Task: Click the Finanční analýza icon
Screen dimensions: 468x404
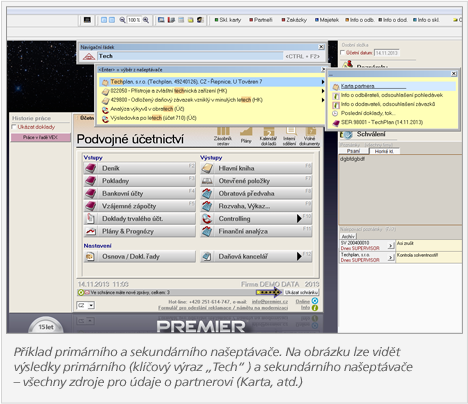Action: pos(207,231)
